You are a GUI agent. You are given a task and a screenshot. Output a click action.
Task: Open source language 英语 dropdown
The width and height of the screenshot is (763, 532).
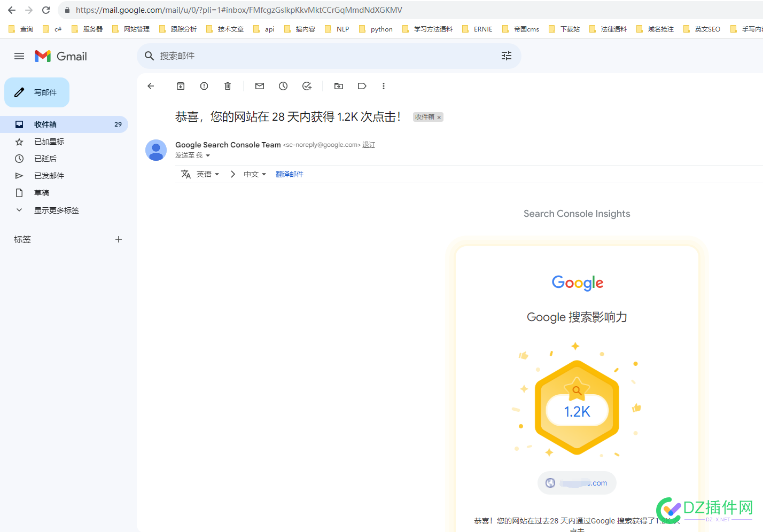208,174
